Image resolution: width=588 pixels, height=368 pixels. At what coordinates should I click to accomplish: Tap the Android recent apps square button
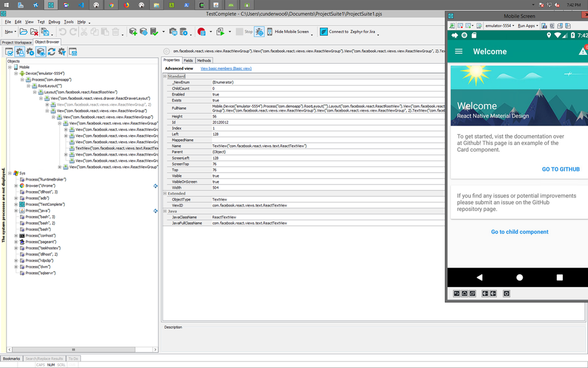(560, 278)
